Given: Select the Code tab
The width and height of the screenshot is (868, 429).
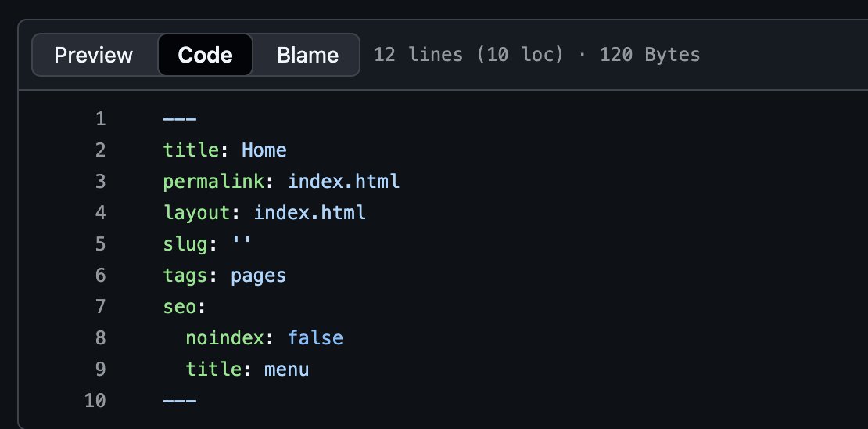Looking at the screenshot, I should point(206,55).
